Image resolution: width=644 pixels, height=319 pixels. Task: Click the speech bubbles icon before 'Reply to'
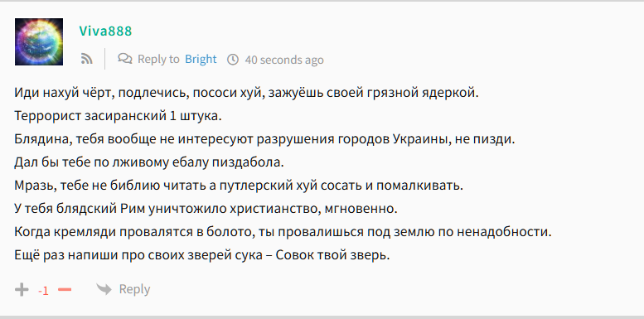(x=125, y=59)
